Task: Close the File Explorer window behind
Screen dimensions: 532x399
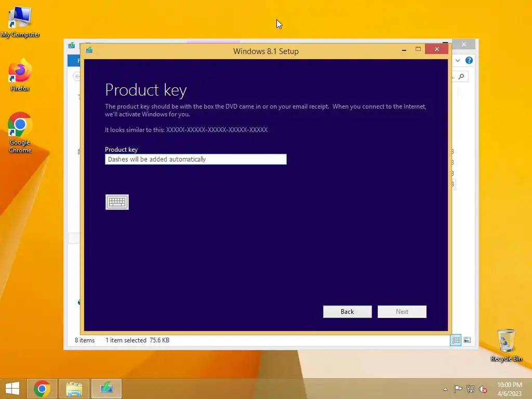Action: (464, 45)
